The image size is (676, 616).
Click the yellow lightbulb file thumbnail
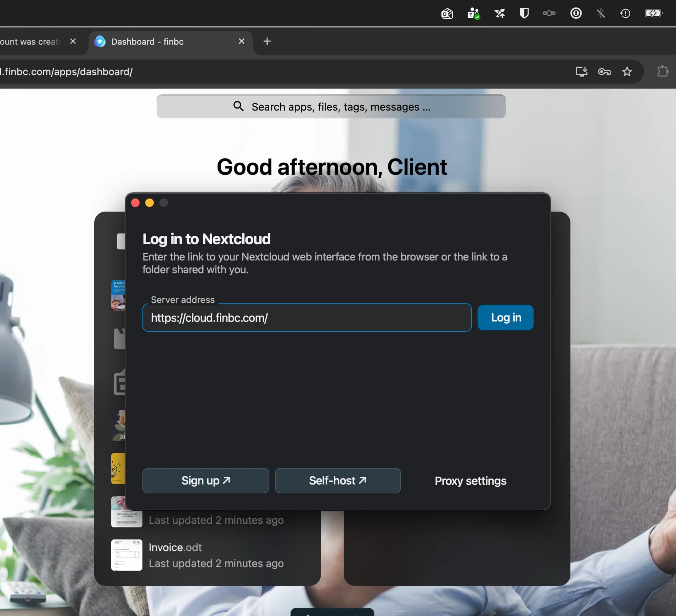pyautogui.click(x=118, y=469)
